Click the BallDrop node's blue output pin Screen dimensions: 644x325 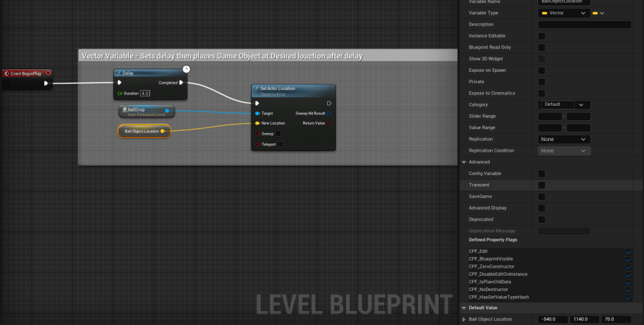point(167,111)
